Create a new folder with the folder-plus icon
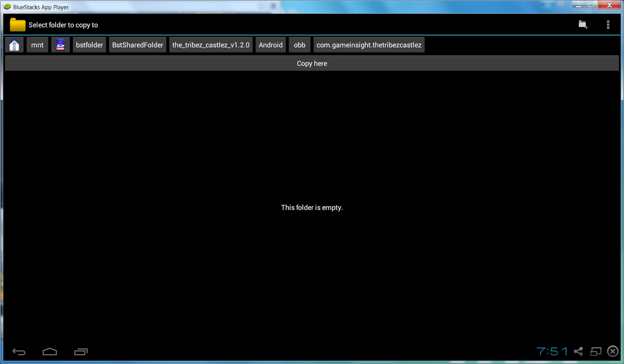This screenshot has width=624, height=364. [583, 25]
